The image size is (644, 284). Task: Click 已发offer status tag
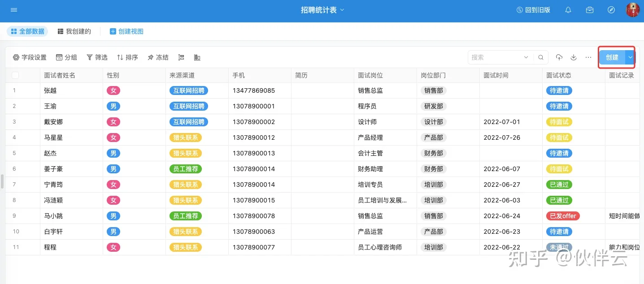click(563, 216)
